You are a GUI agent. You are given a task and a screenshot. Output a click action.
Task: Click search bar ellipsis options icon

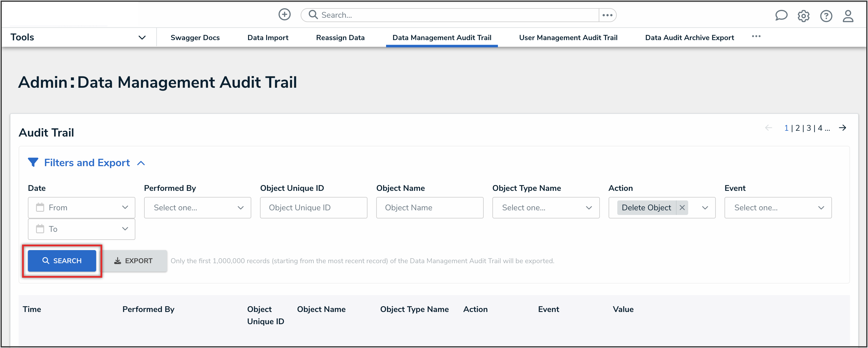click(x=607, y=15)
